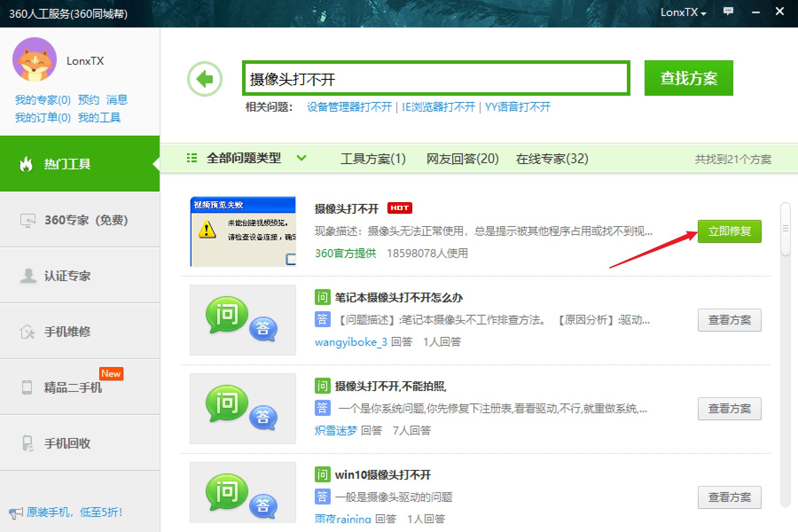The height and width of the screenshot is (532, 798).
Task: Click the LonxTX fox avatar
Action: pyautogui.click(x=35, y=59)
